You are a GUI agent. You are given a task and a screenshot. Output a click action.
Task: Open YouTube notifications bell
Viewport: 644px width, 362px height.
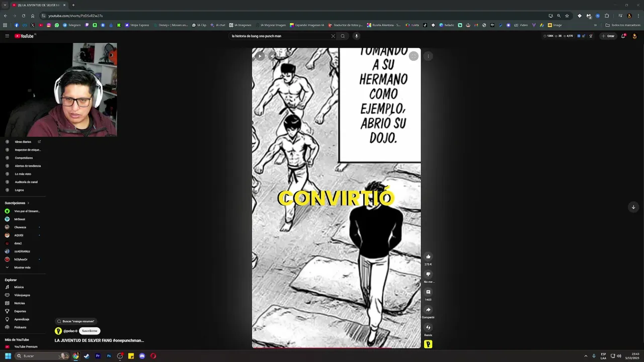point(623,36)
